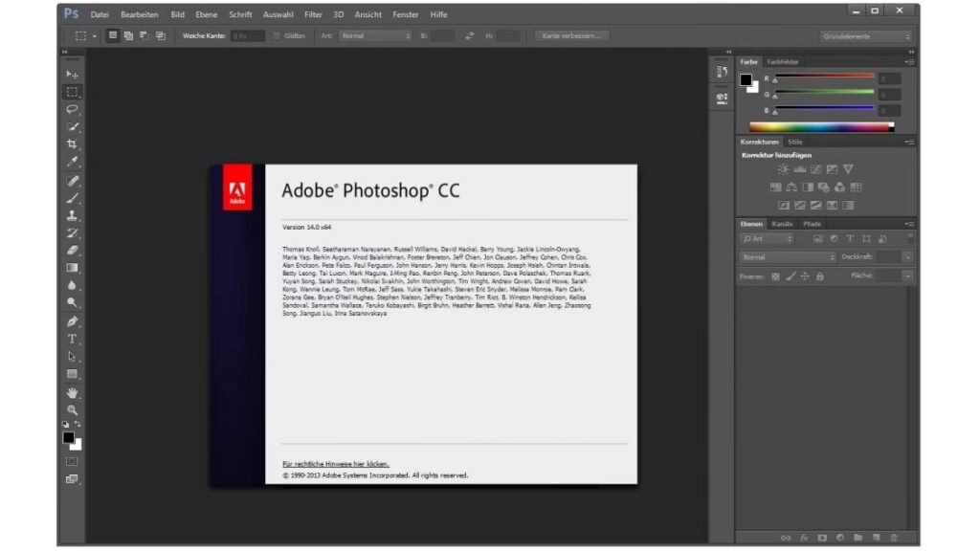Select the Move tool
Viewport: 980px width, 551px height.
72,74
